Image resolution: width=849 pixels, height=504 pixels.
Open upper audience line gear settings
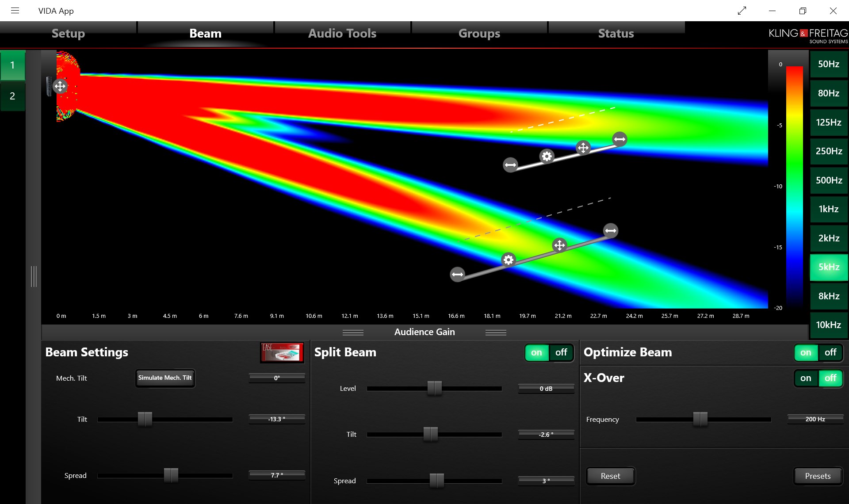(x=547, y=156)
